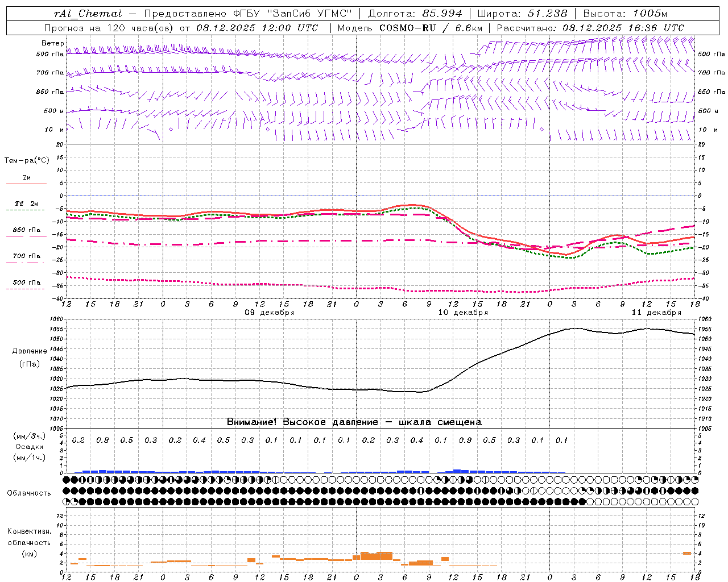Click the 850 гПа temperature legend entry
This screenshot has height=582, width=728.
(x=27, y=230)
